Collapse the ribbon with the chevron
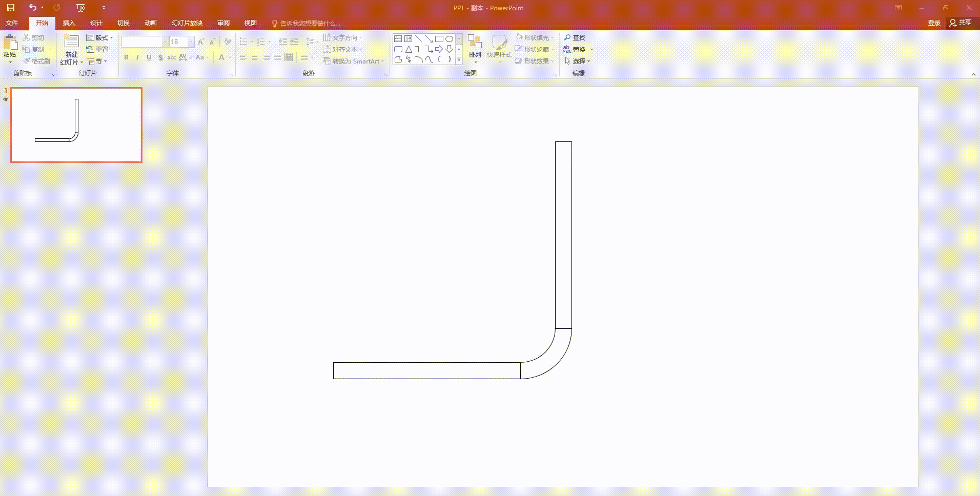980x496 pixels. pos(973,74)
